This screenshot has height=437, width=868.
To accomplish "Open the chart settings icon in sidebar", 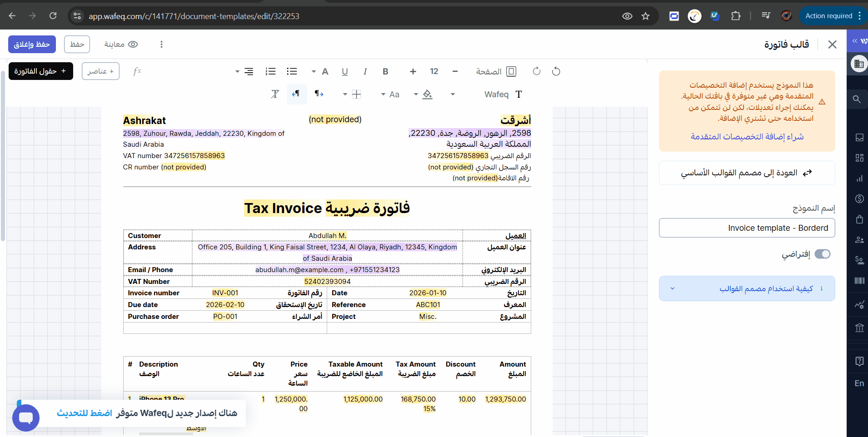I will pos(859,304).
